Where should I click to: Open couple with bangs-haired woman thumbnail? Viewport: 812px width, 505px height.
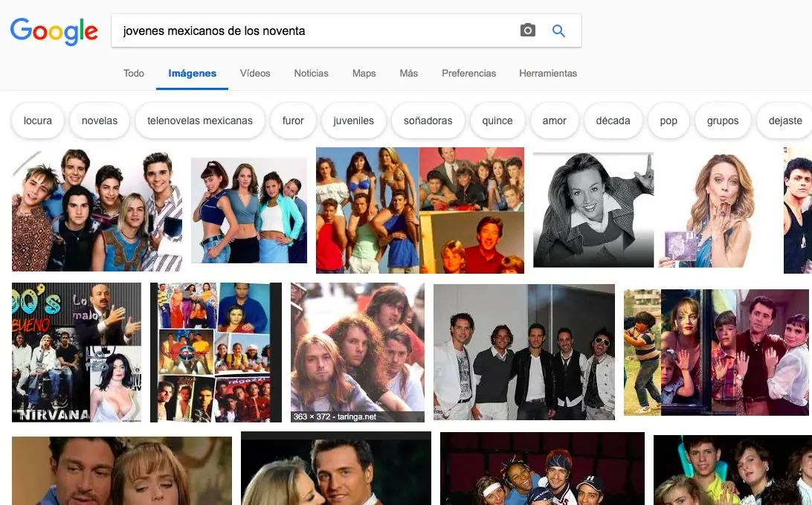122,471
